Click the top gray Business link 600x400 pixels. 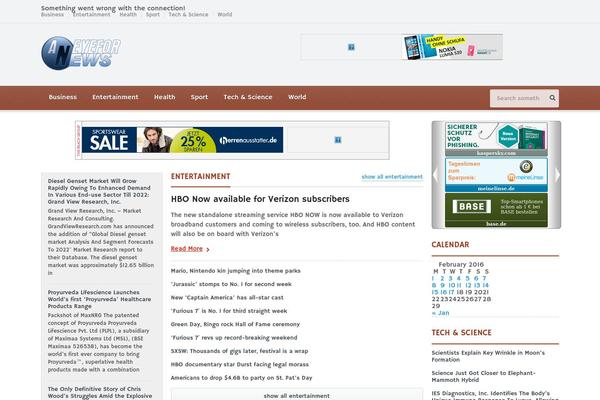pos(52,15)
